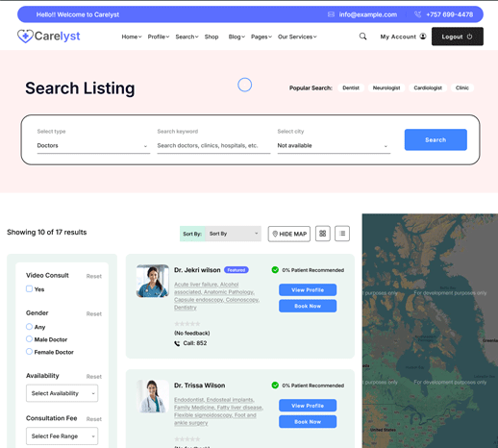Reset the Gender filter

coord(94,314)
